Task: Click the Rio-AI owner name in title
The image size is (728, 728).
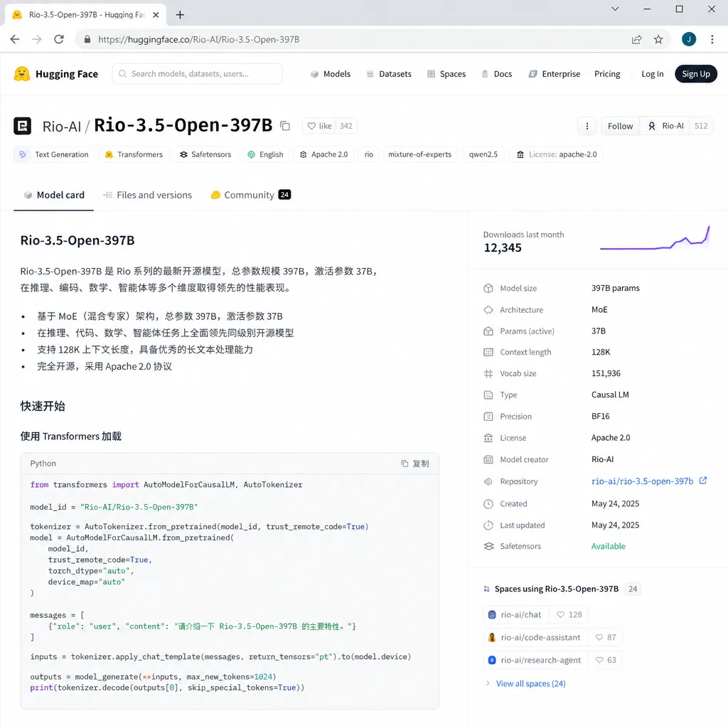Action: [62, 127]
